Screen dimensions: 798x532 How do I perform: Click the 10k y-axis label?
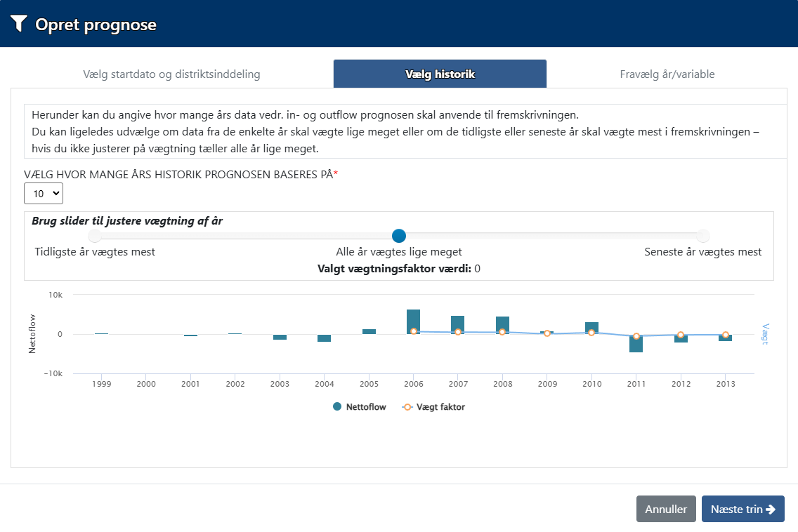click(55, 295)
